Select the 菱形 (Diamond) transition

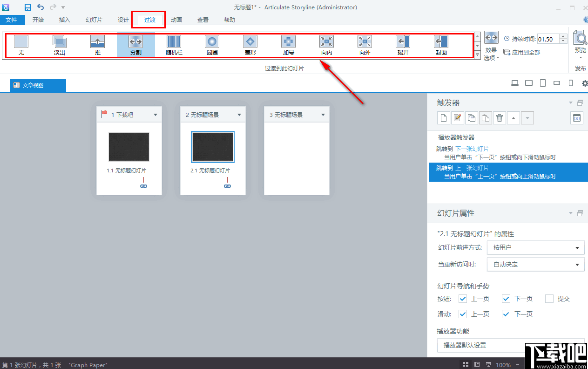(250, 44)
